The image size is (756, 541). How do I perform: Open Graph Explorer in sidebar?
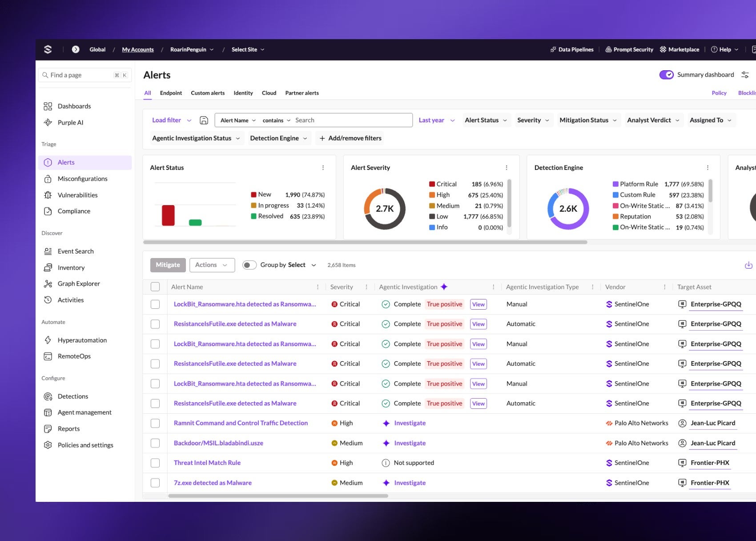tap(79, 284)
